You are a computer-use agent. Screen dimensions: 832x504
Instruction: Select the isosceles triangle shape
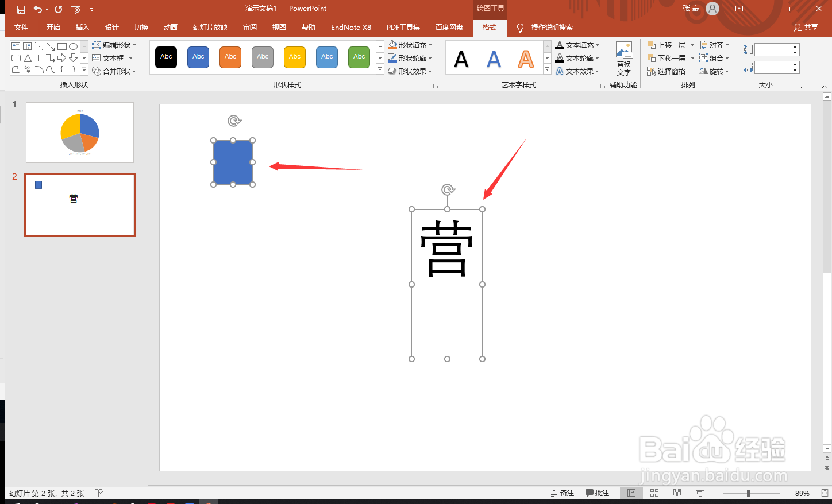pos(27,58)
